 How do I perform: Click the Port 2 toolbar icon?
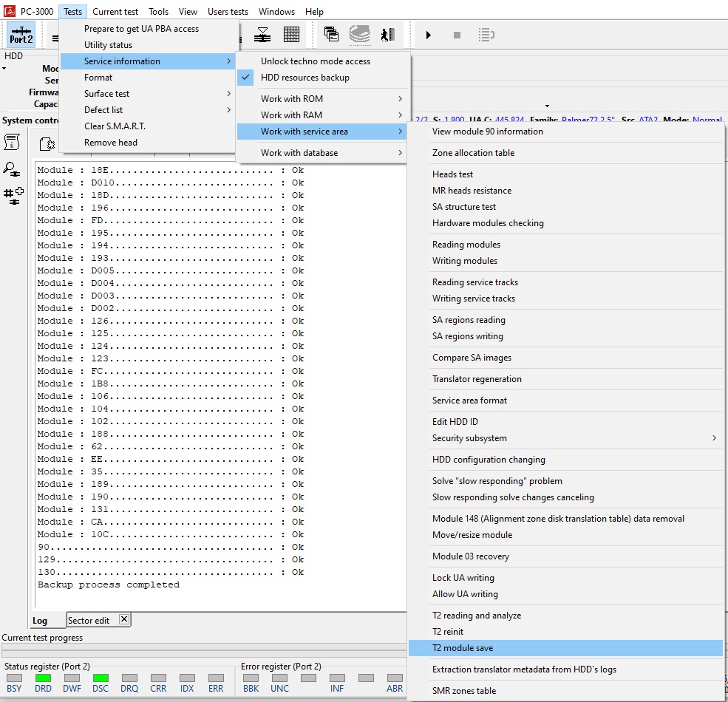pos(21,35)
